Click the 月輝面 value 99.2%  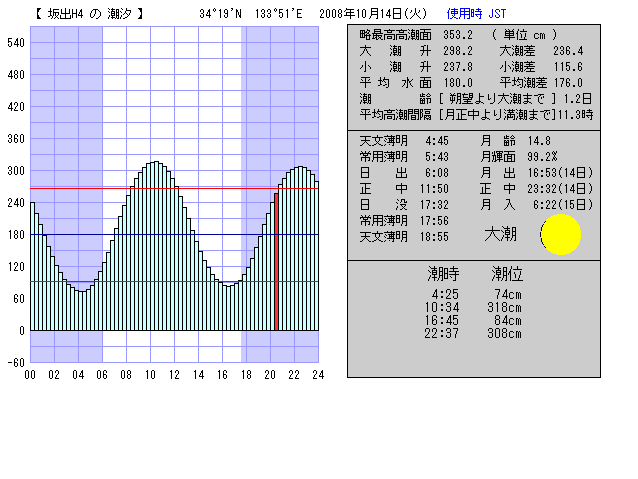coord(542,157)
